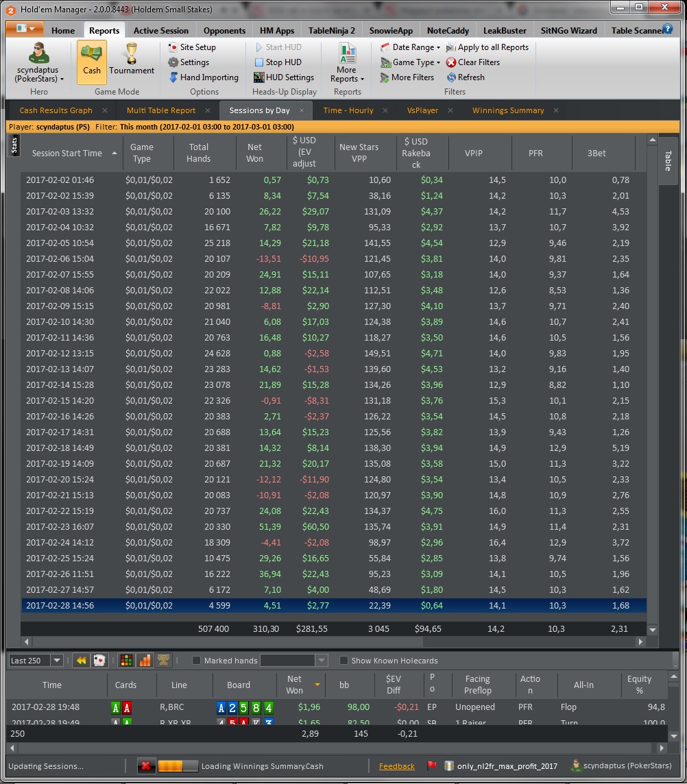687x784 pixels.
Task: Click the Stats side panel tab
Action: [14, 145]
